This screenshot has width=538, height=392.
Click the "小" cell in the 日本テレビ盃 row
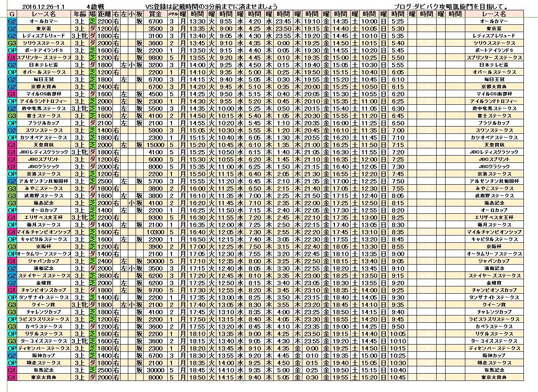[132, 65]
